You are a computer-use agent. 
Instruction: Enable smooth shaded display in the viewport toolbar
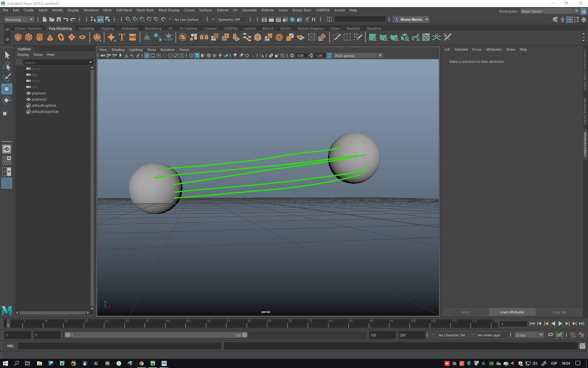pos(197,56)
